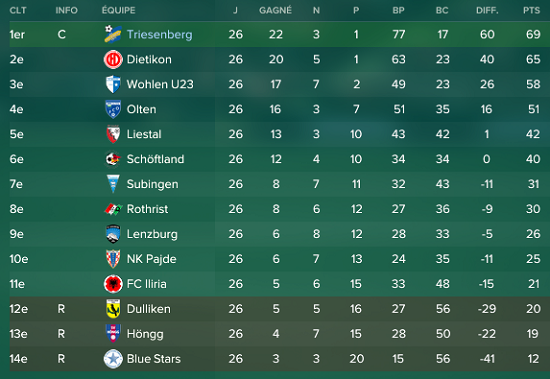Open the Triesenberg team link

pos(159,34)
